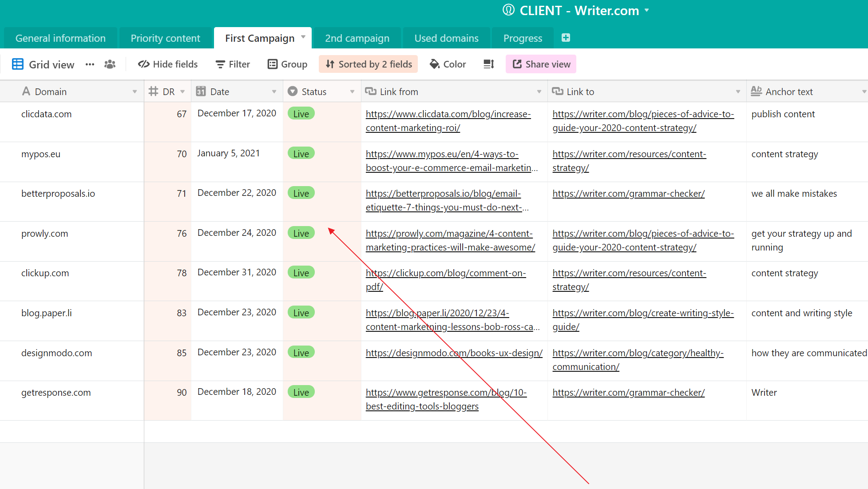
Task: Open Date column dropdown arrow
Action: pyautogui.click(x=274, y=92)
